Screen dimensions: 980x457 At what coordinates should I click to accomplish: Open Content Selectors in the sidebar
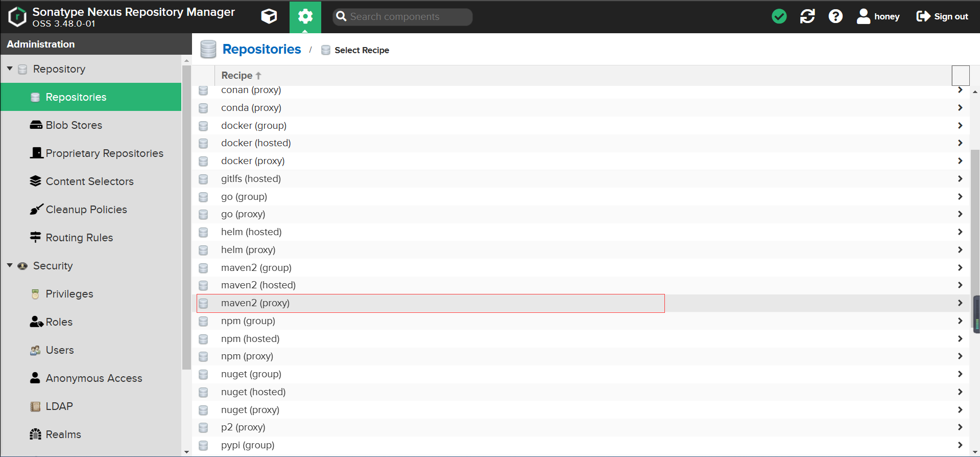click(x=91, y=181)
